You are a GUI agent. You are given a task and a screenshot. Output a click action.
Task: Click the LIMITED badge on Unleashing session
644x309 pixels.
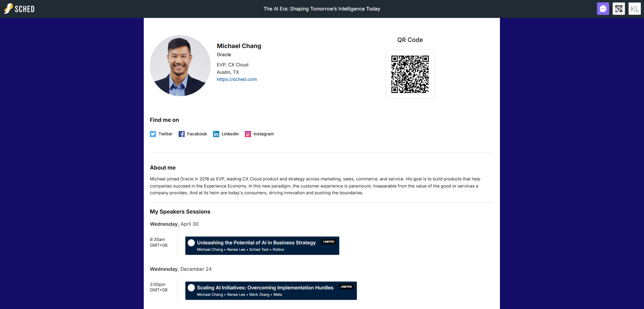328,242
